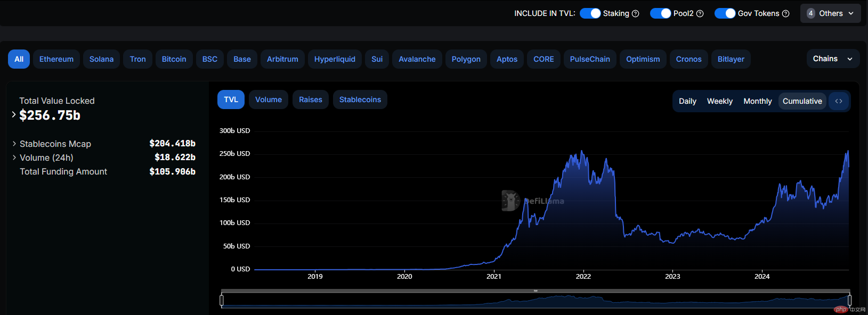Image resolution: width=868 pixels, height=315 pixels.
Task: Click the Staking help question-mark icon
Action: tap(635, 14)
